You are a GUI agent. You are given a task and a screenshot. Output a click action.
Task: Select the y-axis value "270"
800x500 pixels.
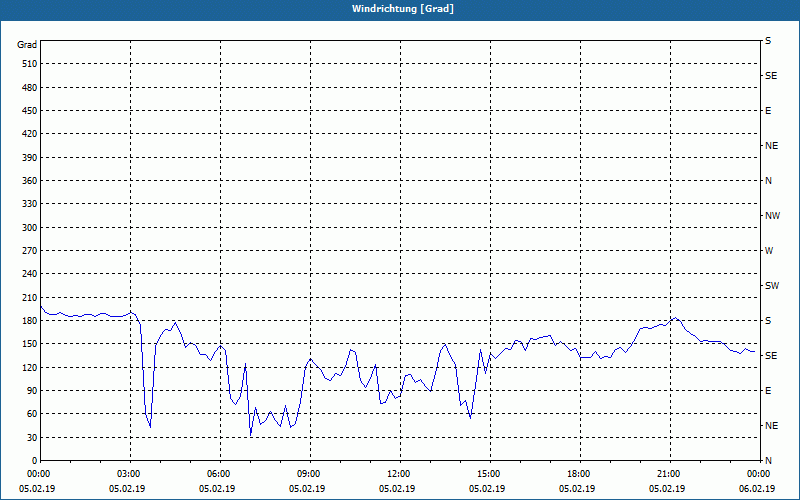tap(30, 251)
